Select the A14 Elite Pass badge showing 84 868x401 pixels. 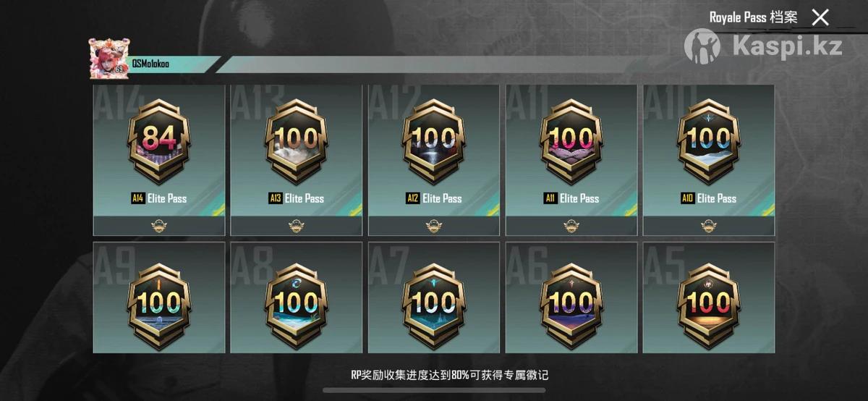[158, 140]
